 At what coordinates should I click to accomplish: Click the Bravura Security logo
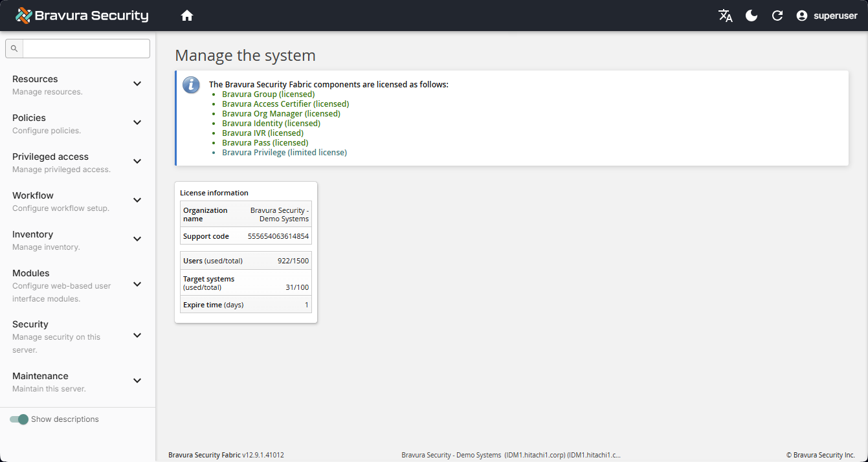coord(81,14)
